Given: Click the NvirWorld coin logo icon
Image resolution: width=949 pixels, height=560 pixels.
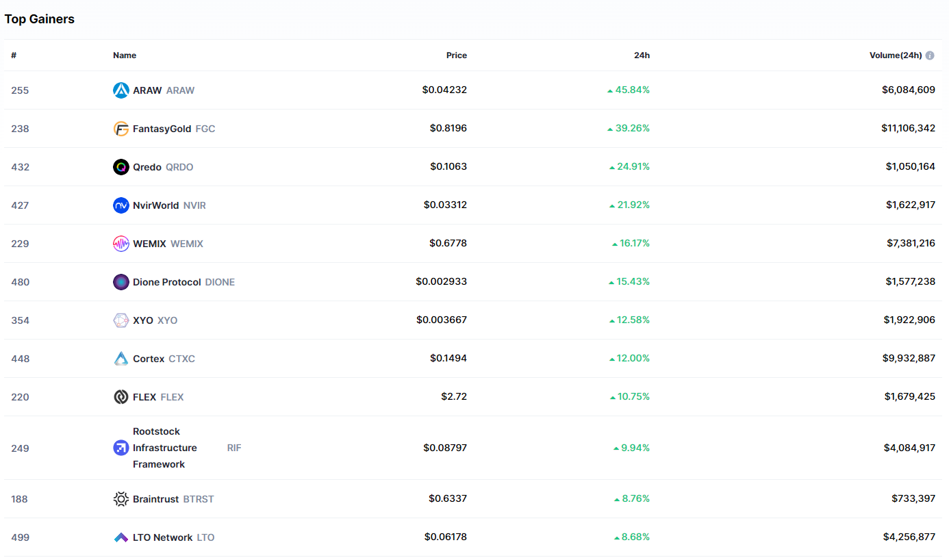Looking at the screenshot, I should pos(121,205).
